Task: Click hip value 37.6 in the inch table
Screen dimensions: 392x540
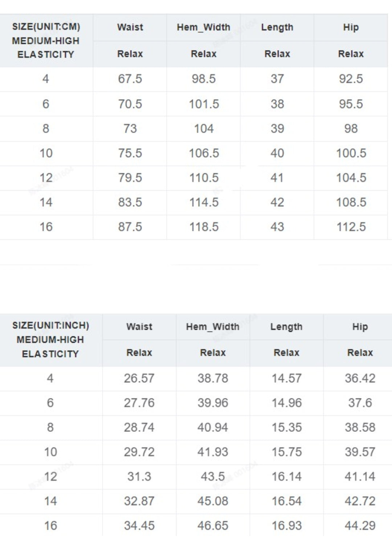Action: click(x=360, y=403)
